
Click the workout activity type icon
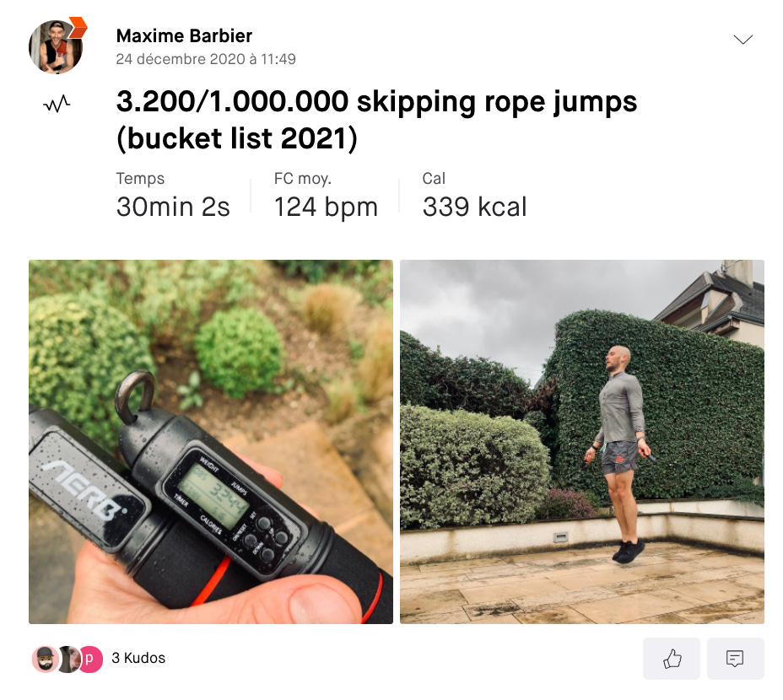point(57,104)
